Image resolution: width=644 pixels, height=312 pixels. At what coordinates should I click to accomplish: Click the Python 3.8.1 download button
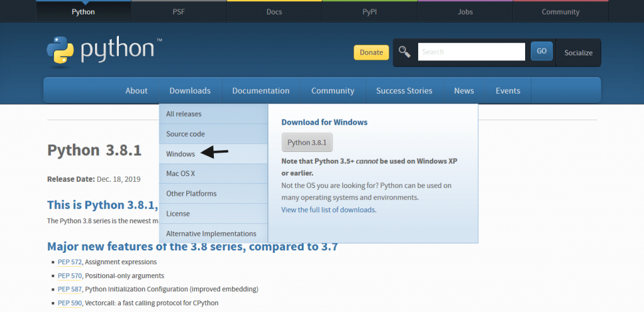pyautogui.click(x=307, y=142)
